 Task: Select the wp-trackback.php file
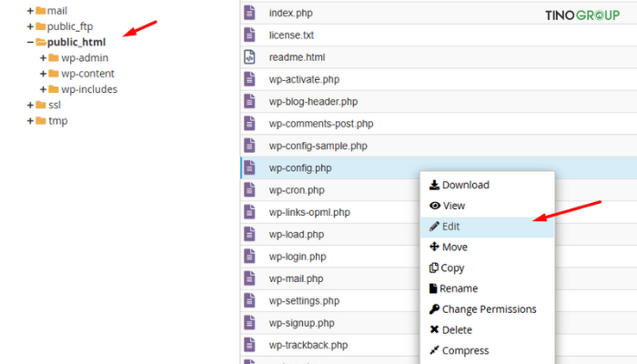click(308, 345)
